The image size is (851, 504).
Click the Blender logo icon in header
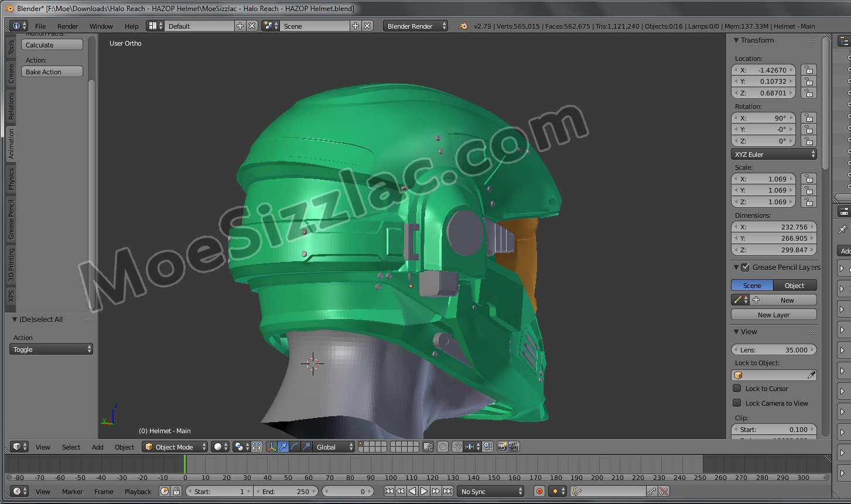pyautogui.click(x=463, y=26)
